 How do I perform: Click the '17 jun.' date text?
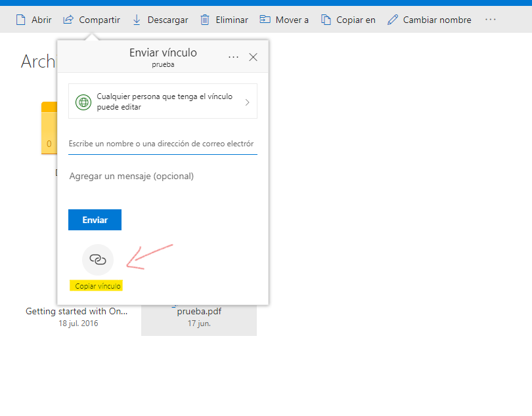tap(199, 323)
